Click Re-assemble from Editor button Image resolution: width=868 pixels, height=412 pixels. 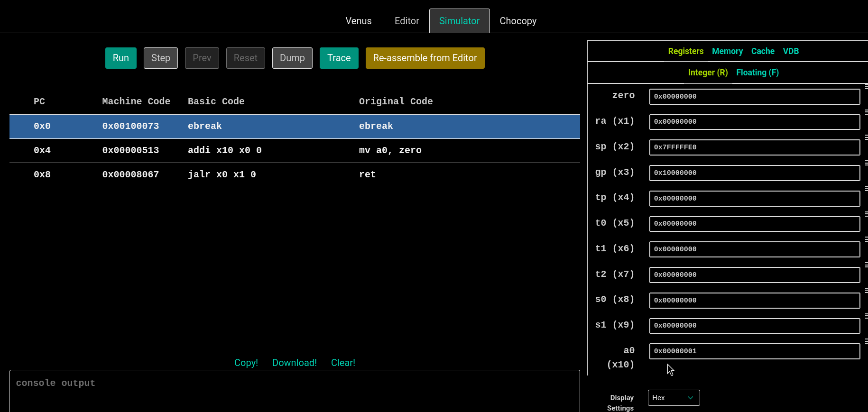pos(425,58)
